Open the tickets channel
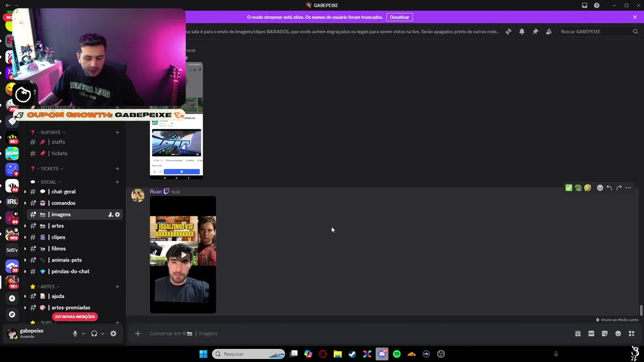 (x=75, y=153)
